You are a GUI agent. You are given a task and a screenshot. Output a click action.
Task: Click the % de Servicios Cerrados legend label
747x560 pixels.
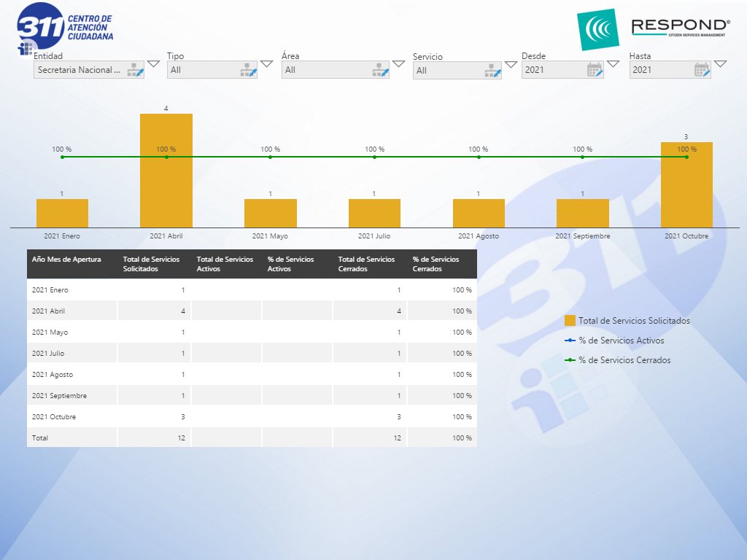tap(624, 360)
